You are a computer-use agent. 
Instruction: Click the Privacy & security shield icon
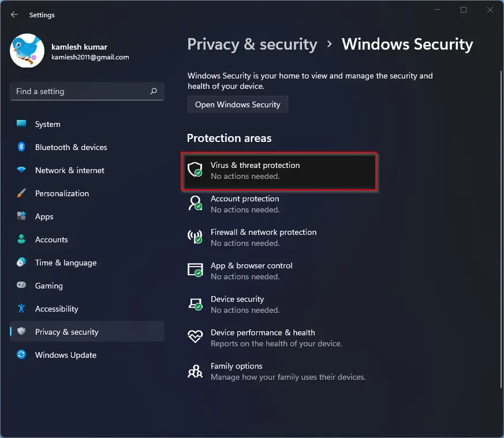[x=21, y=331]
